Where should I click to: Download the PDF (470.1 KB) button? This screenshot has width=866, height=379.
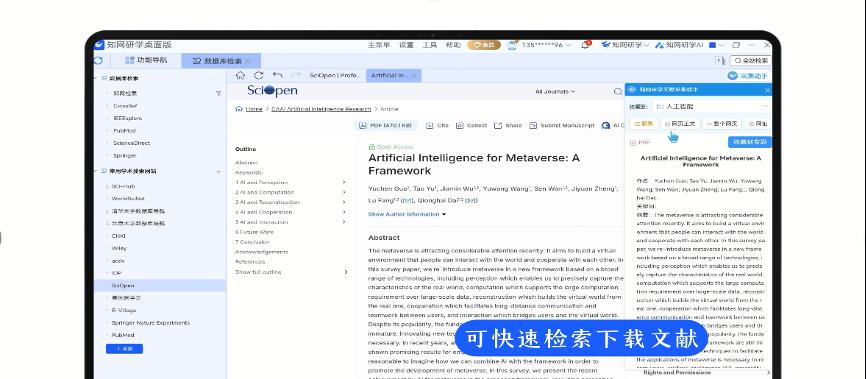pos(386,125)
